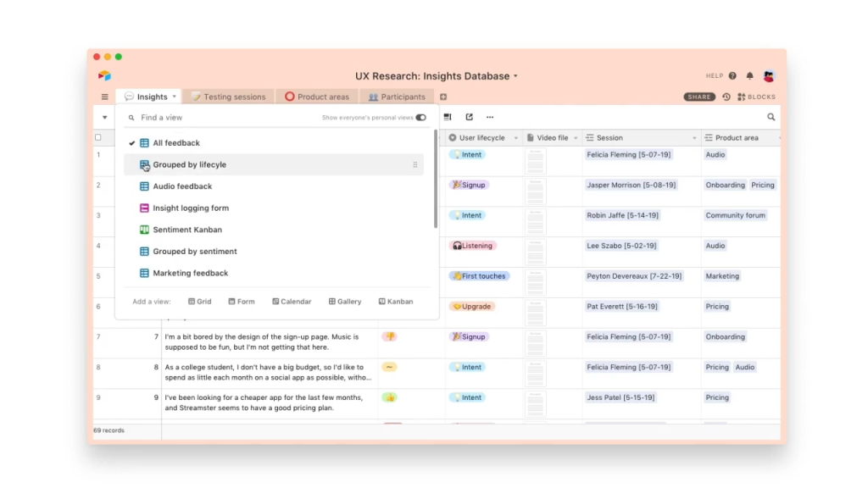Image resolution: width=868 pixels, height=488 pixels.
Task: Add a new Kanban view
Action: coord(396,302)
